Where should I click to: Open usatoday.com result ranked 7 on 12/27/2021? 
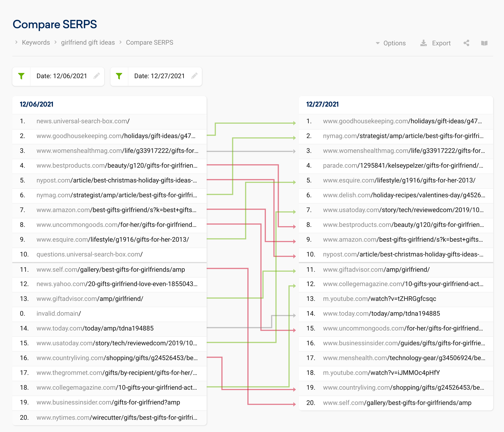coord(403,210)
